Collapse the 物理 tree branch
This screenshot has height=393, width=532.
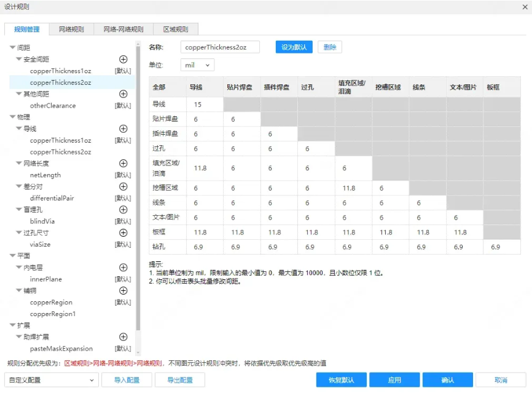[x=14, y=117]
